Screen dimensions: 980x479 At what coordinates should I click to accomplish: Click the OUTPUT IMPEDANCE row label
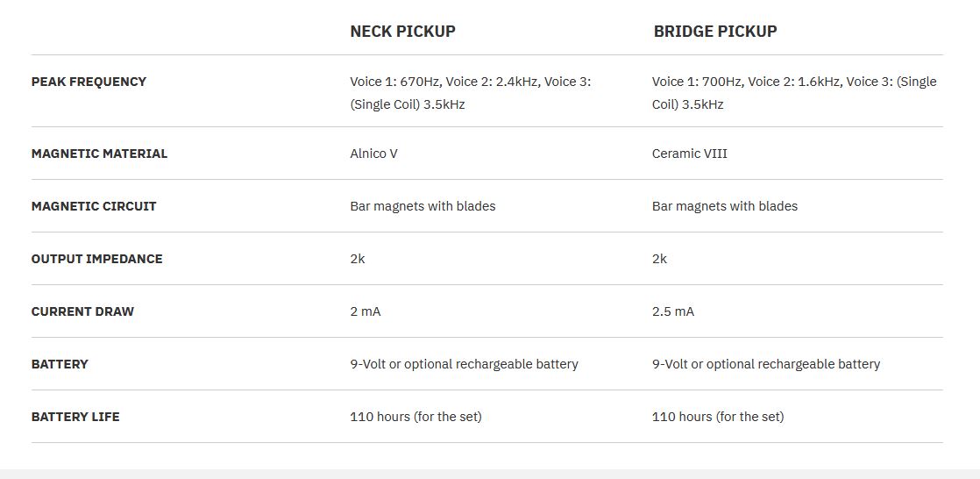tap(97, 258)
